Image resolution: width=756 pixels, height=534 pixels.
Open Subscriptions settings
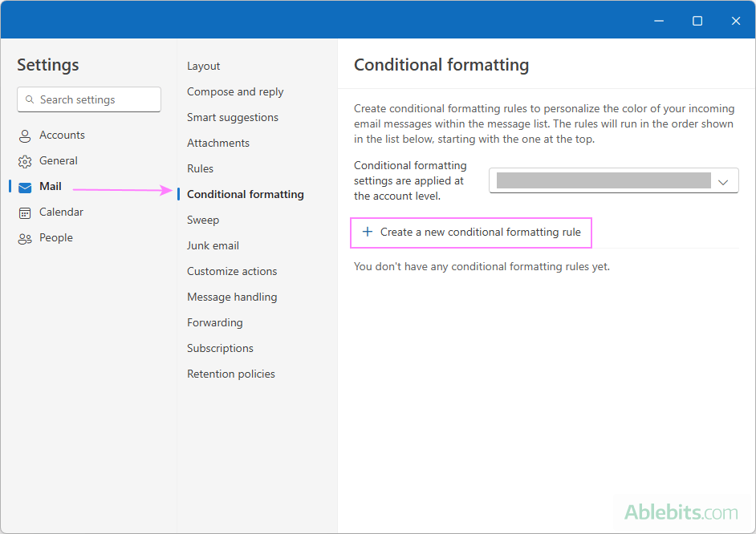(x=220, y=348)
